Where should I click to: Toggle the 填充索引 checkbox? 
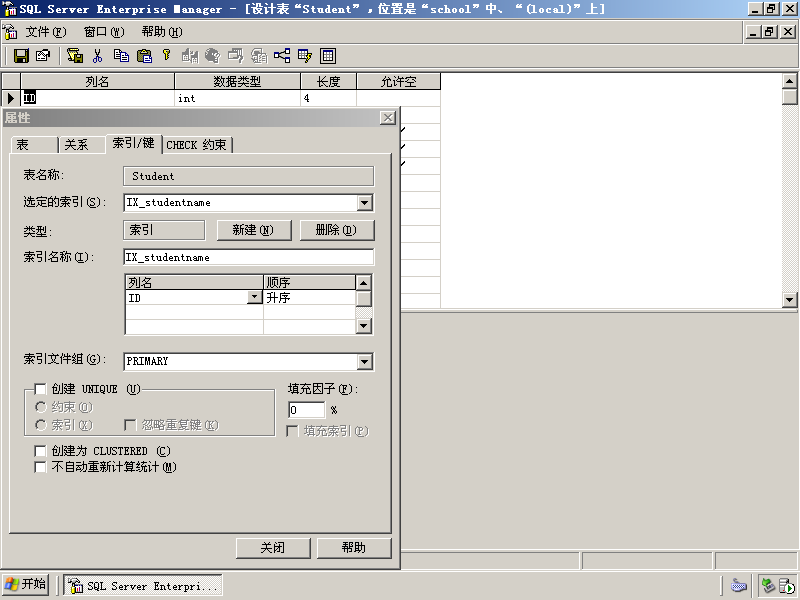coord(292,431)
